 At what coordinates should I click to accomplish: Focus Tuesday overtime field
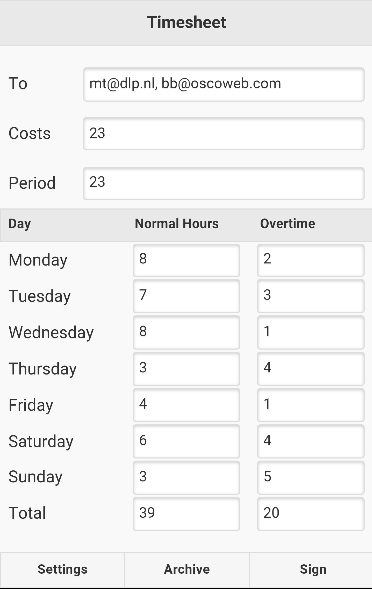pos(311,296)
